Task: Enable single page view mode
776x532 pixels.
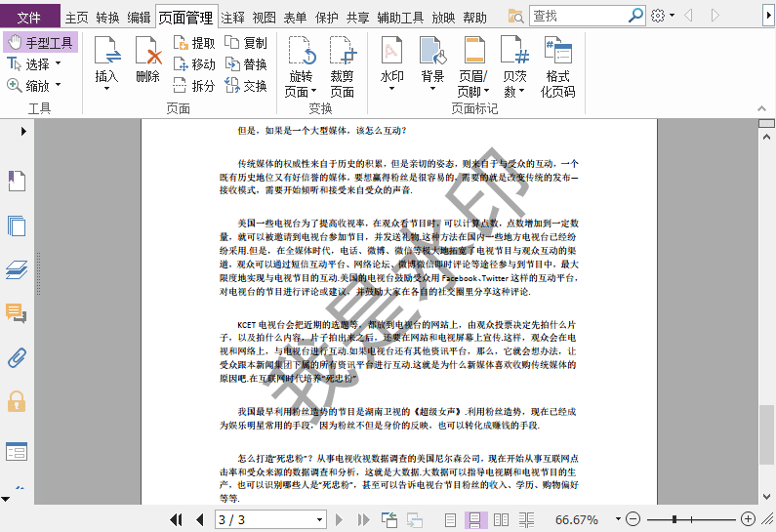Action: [450, 519]
